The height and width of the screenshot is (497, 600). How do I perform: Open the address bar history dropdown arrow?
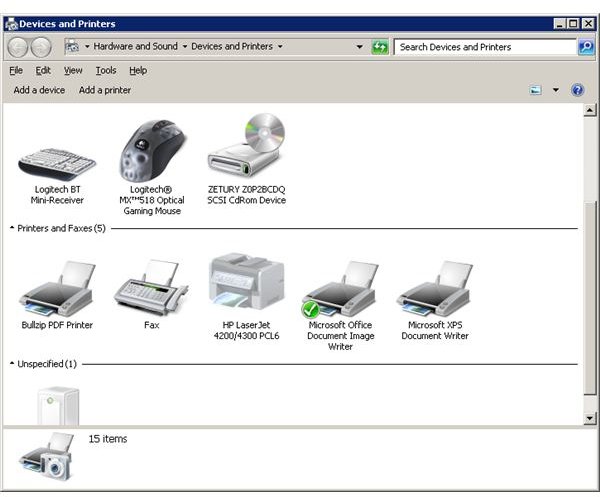pos(359,47)
